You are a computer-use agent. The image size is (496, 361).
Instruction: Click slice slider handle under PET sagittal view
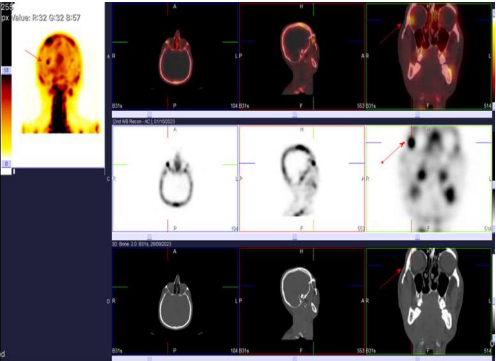[295, 237]
